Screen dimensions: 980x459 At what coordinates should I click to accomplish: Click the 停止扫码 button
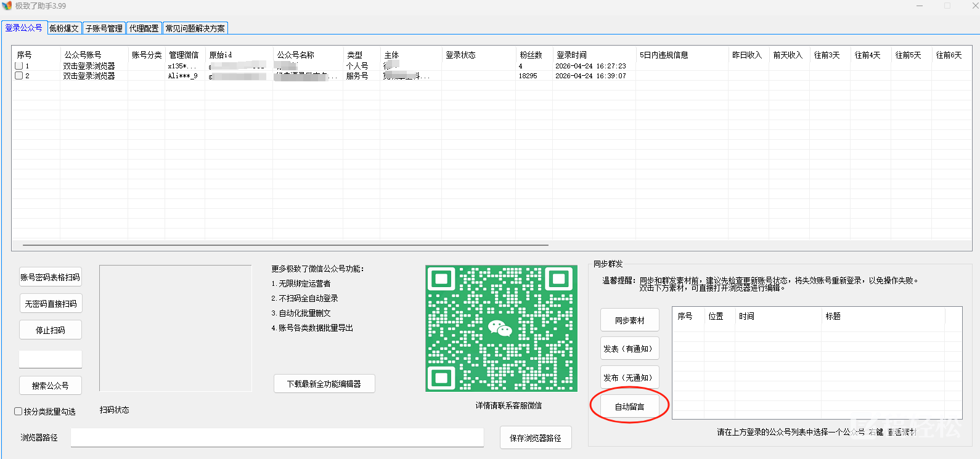pyautogui.click(x=51, y=330)
